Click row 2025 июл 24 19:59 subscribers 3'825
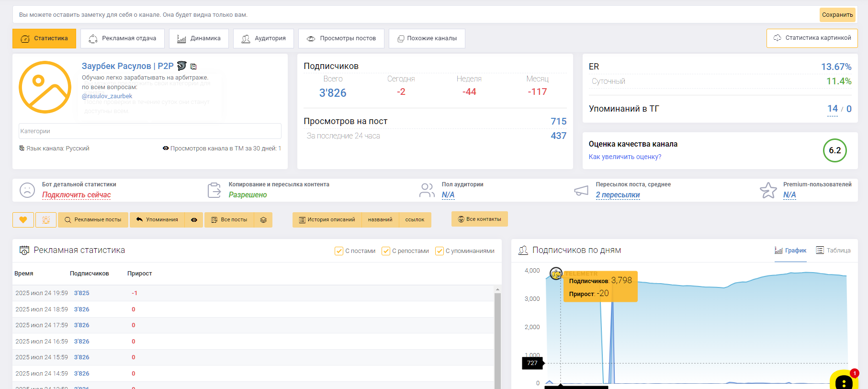Viewport: 868px width, 389px height. 81,293
